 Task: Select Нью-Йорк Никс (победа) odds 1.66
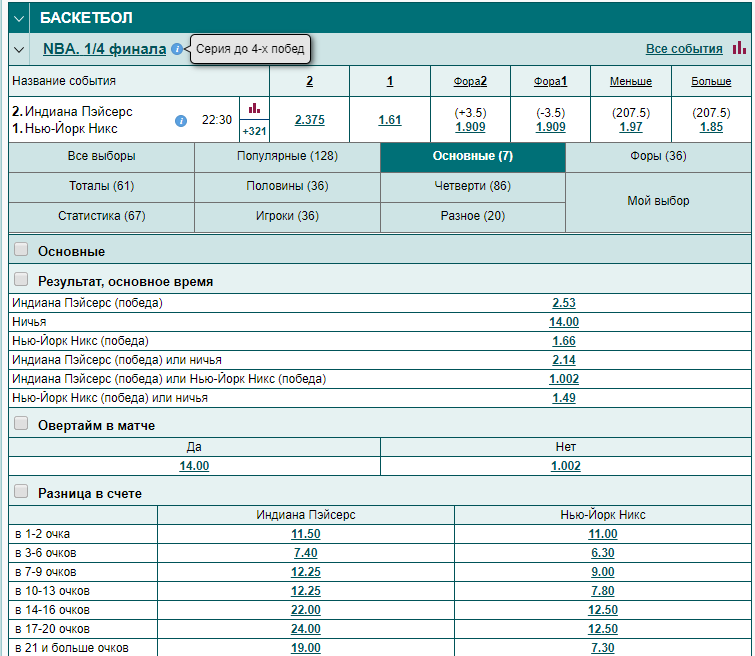pyautogui.click(x=564, y=341)
